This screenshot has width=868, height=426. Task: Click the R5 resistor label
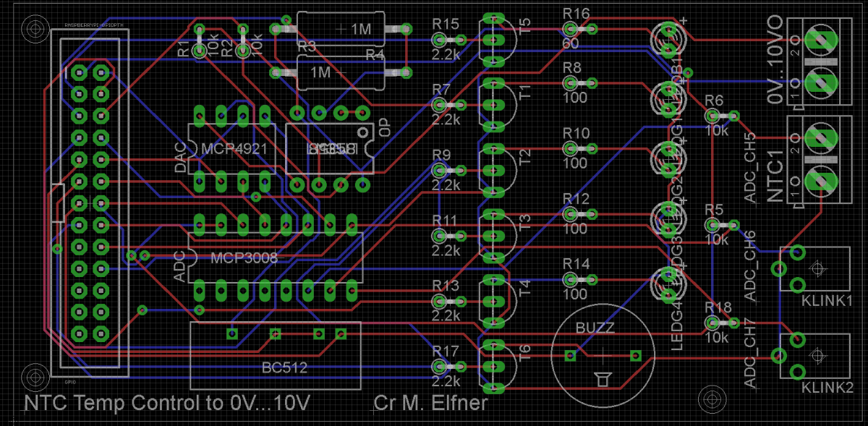click(714, 209)
